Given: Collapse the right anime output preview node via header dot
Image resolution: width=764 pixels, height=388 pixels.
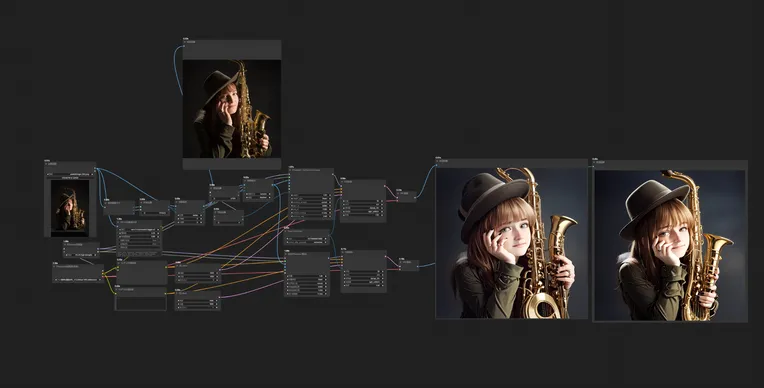Looking at the screenshot, I should 595,163.
